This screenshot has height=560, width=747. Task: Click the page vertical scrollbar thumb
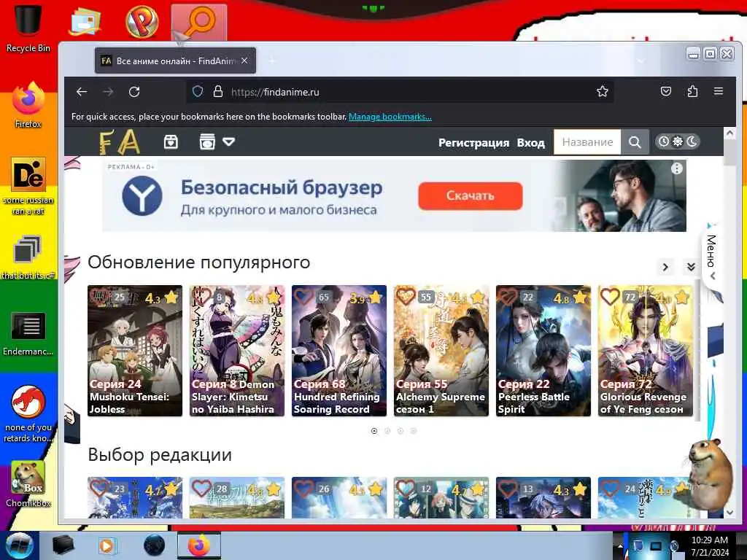(x=729, y=153)
